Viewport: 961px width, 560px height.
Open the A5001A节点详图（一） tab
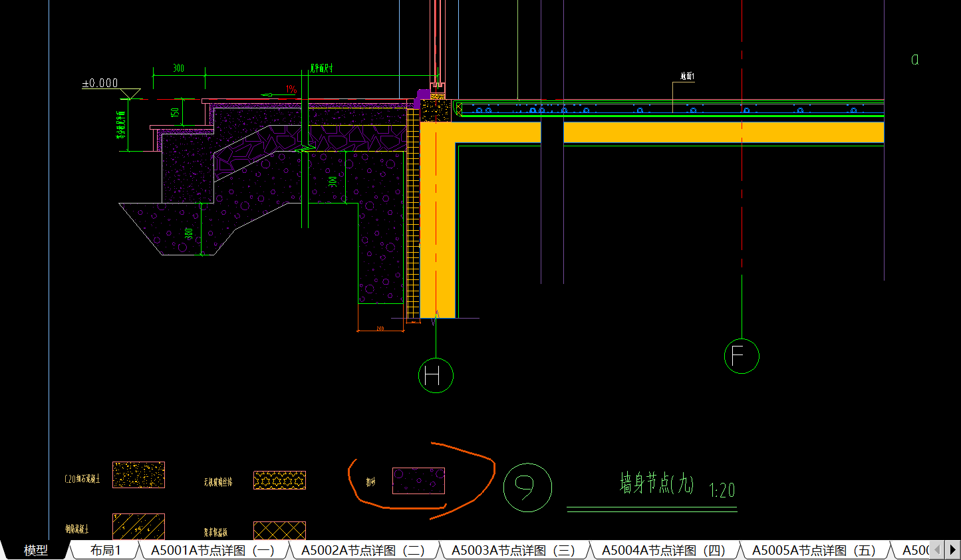coord(213,550)
